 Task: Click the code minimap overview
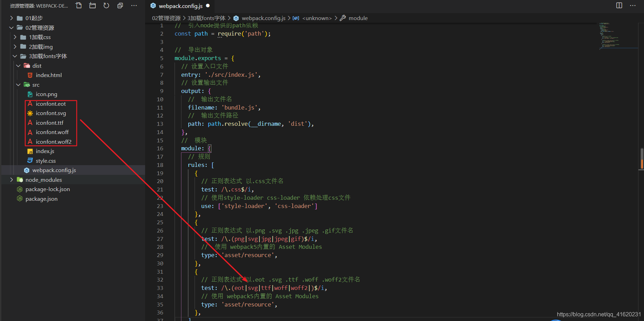coord(618,36)
